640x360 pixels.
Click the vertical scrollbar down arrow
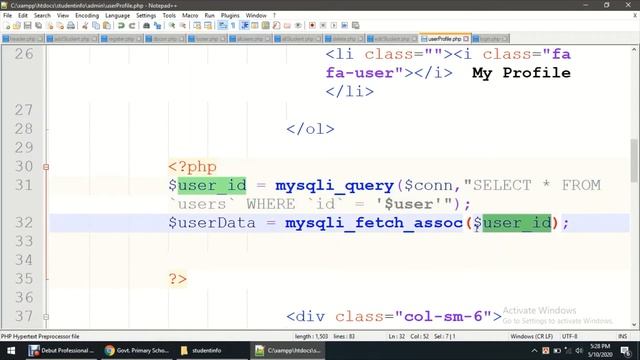point(634,325)
